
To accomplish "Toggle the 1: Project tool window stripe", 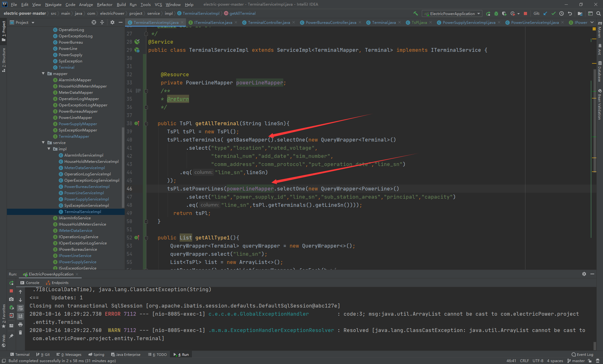I will pyautogui.click(x=3, y=31).
